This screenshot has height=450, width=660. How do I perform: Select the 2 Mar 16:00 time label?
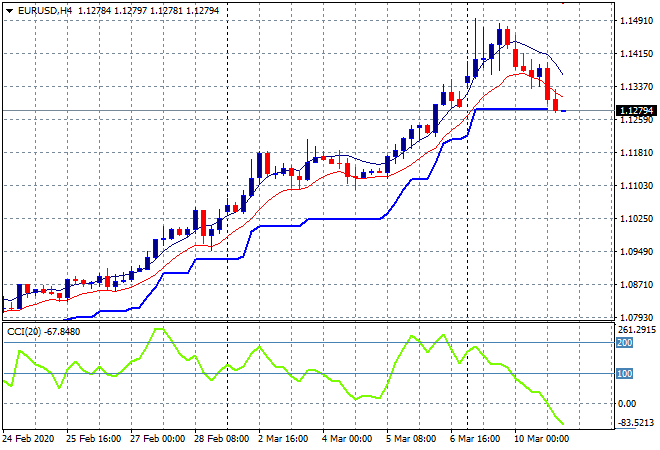(283, 439)
